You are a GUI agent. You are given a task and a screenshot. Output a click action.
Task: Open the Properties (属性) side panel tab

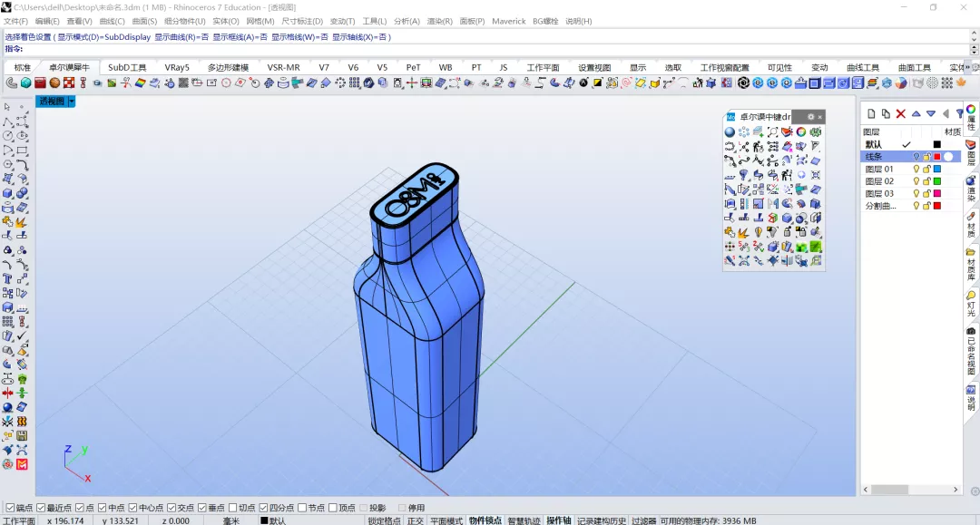[x=971, y=117]
